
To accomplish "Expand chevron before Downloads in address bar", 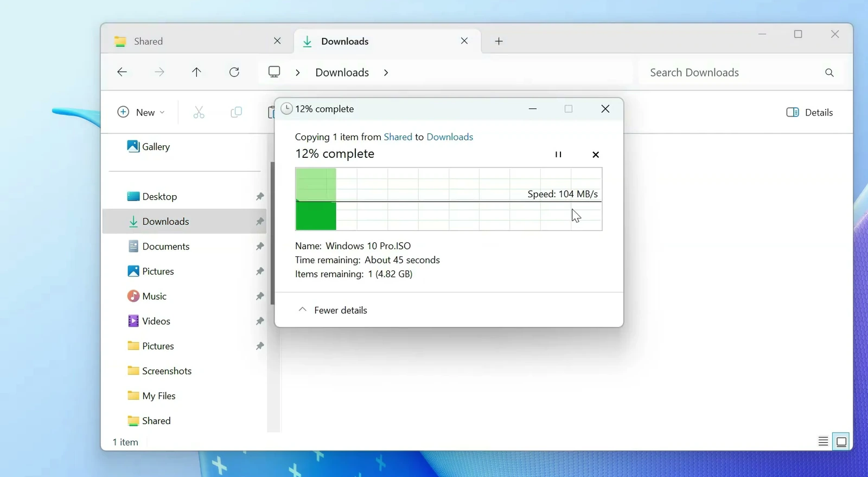I will [x=298, y=73].
